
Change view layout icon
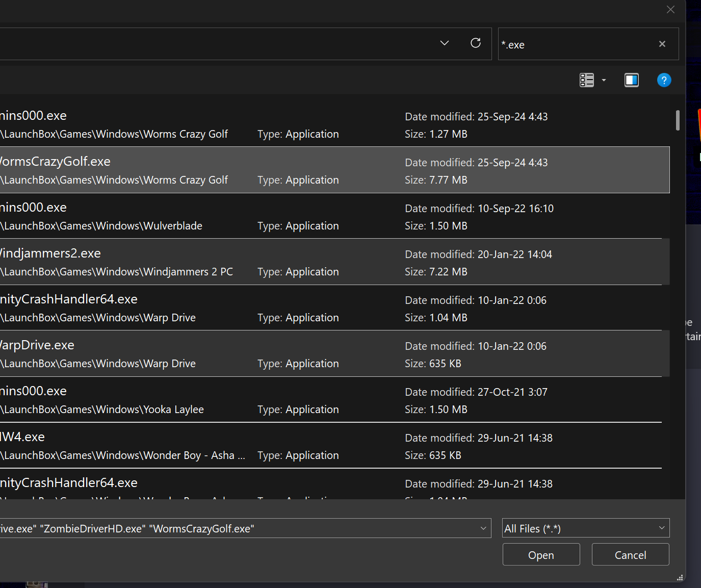tap(587, 80)
